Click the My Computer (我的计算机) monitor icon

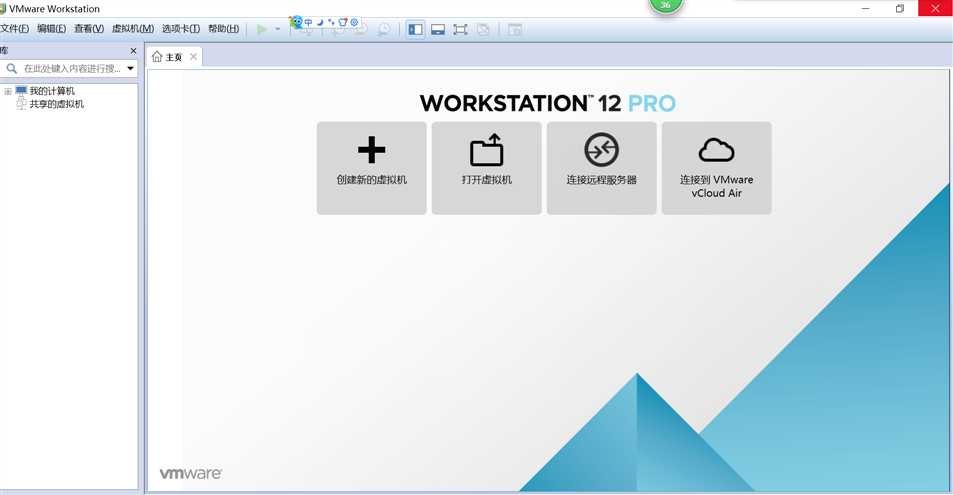pyautogui.click(x=21, y=91)
